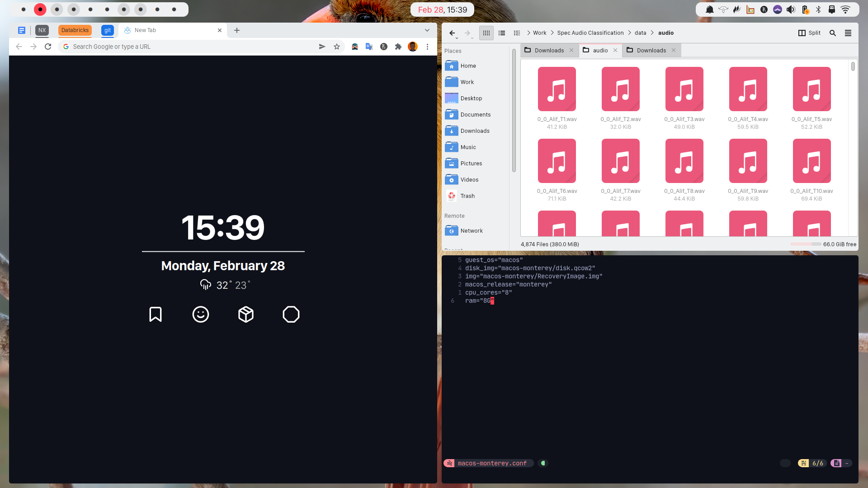Click the bookmark icon on new tab page
The image size is (868, 488).
click(156, 314)
